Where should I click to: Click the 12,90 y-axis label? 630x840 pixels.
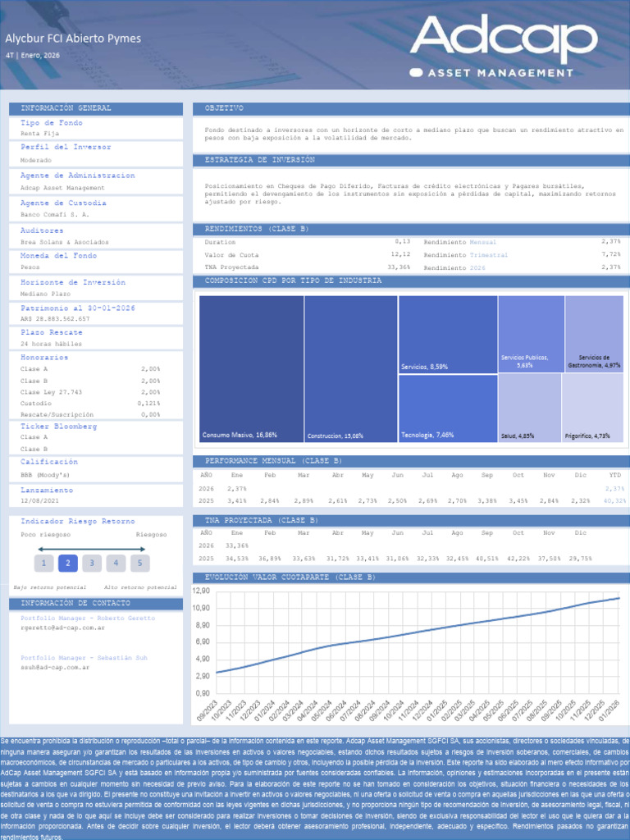(201, 591)
